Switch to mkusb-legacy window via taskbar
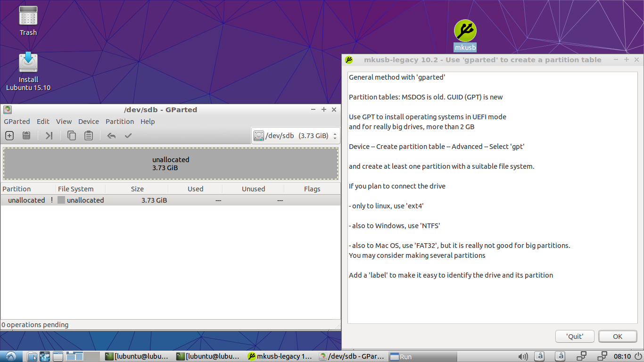Image resolution: width=644 pixels, height=362 pixels. pos(280,357)
